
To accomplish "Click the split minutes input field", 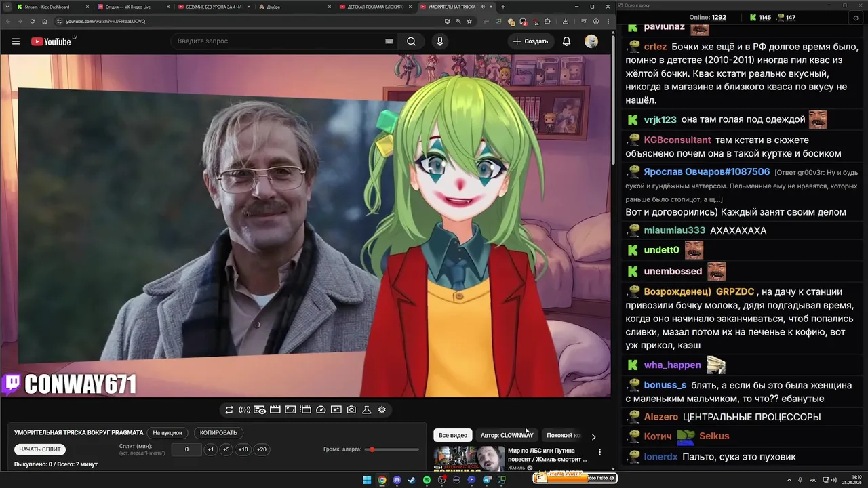I will coord(186,449).
